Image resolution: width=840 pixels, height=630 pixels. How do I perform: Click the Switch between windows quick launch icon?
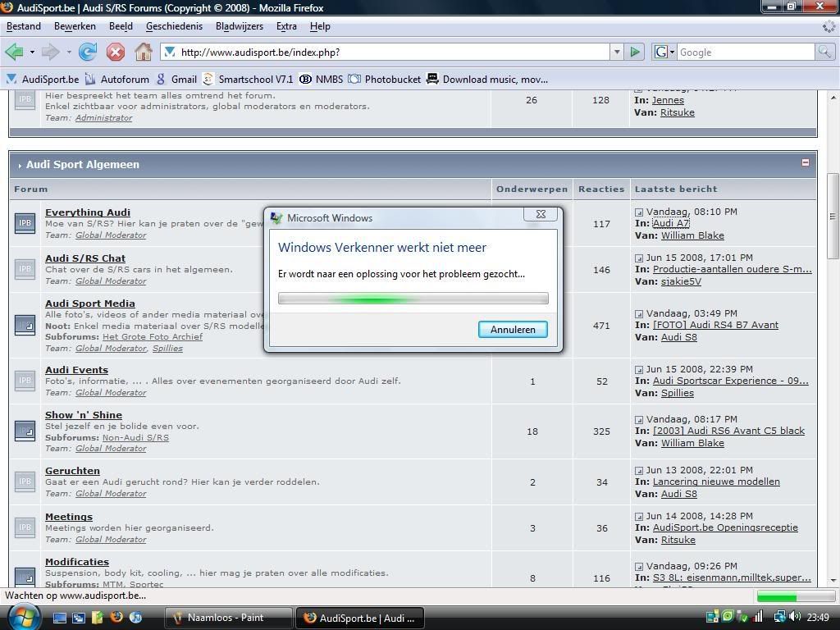[79, 618]
